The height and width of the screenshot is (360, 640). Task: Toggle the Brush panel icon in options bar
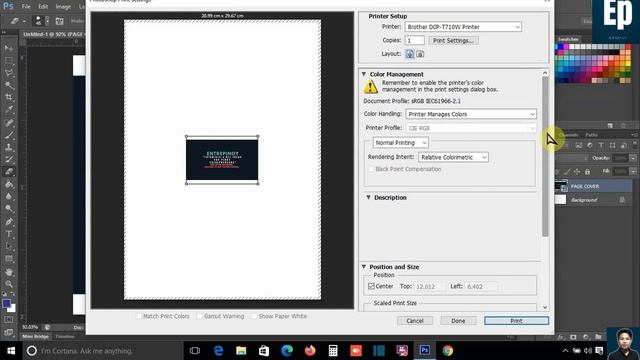[x=60, y=21]
